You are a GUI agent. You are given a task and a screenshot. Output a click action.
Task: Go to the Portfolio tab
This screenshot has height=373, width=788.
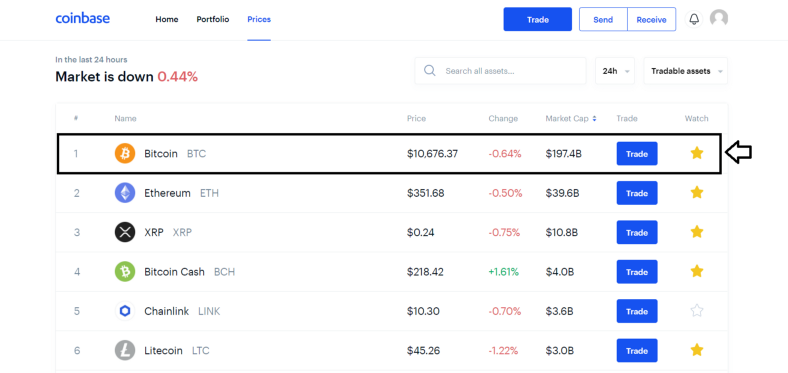point(213,20)
